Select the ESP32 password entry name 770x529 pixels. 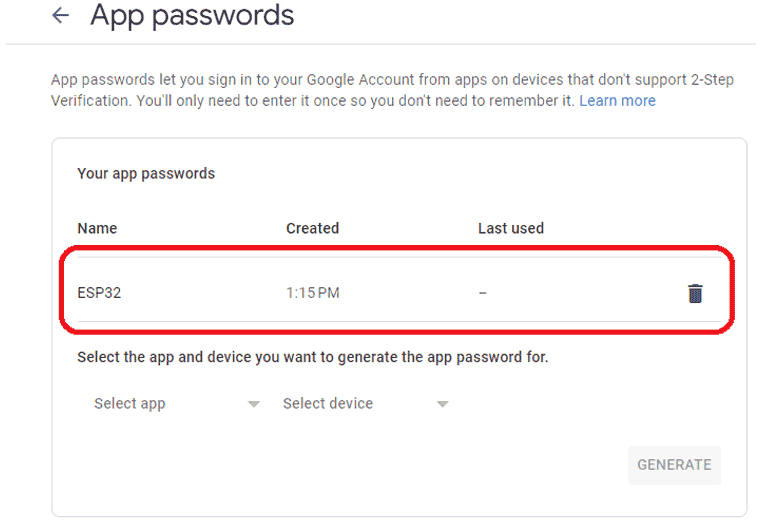click(99, 294)
